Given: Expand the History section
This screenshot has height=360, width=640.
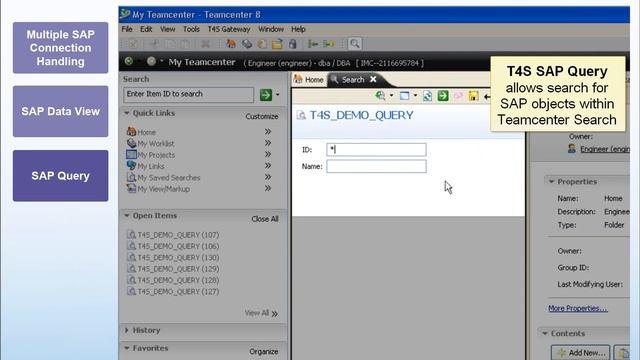Looking at the screenshot, I should tap(127, 330).
